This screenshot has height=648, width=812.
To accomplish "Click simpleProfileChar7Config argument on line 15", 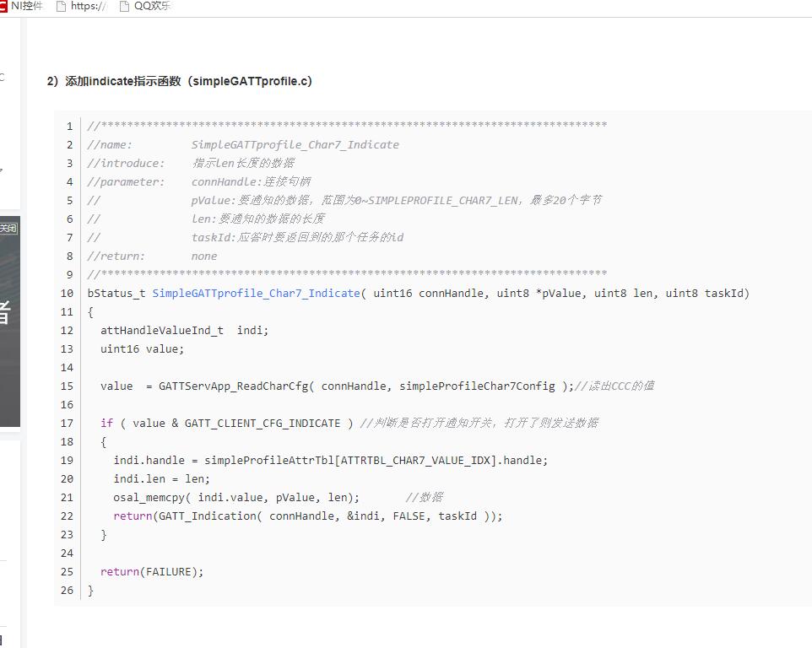I will (x=477, y=386).
